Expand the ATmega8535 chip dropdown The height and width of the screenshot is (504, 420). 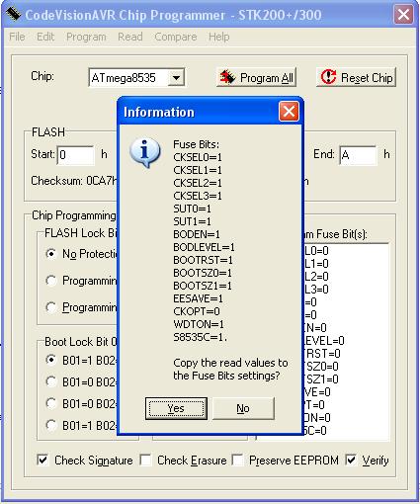[176, 78]
